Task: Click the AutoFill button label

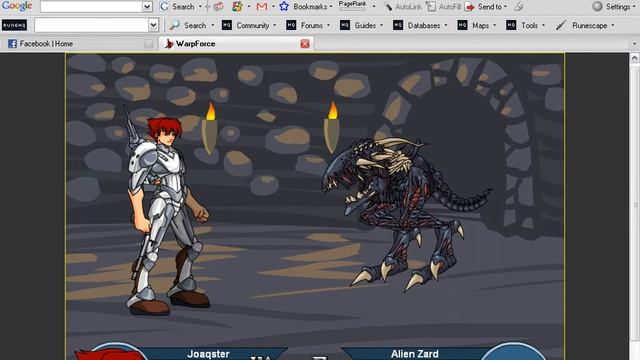Action: 450,7
